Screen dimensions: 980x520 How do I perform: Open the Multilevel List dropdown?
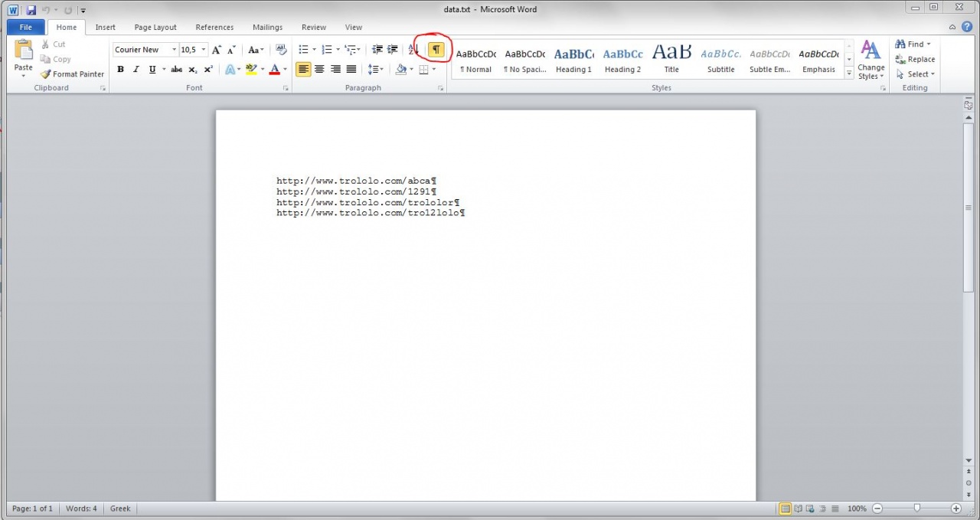(352, 50)
